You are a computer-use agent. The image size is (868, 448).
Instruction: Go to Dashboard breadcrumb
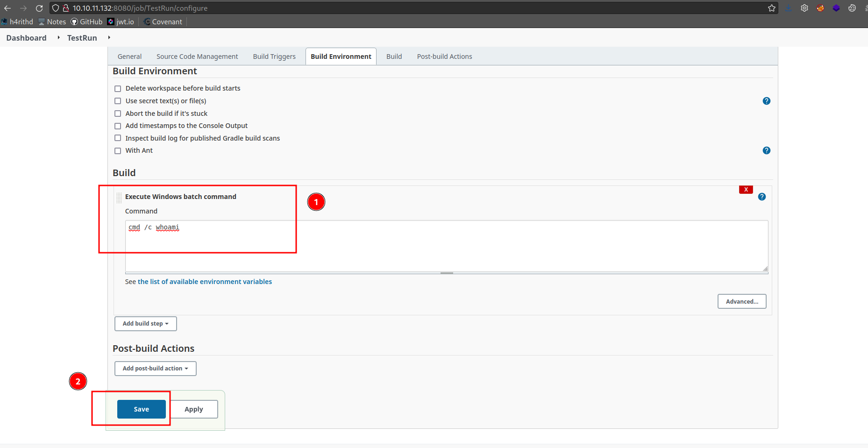[26, 38]
